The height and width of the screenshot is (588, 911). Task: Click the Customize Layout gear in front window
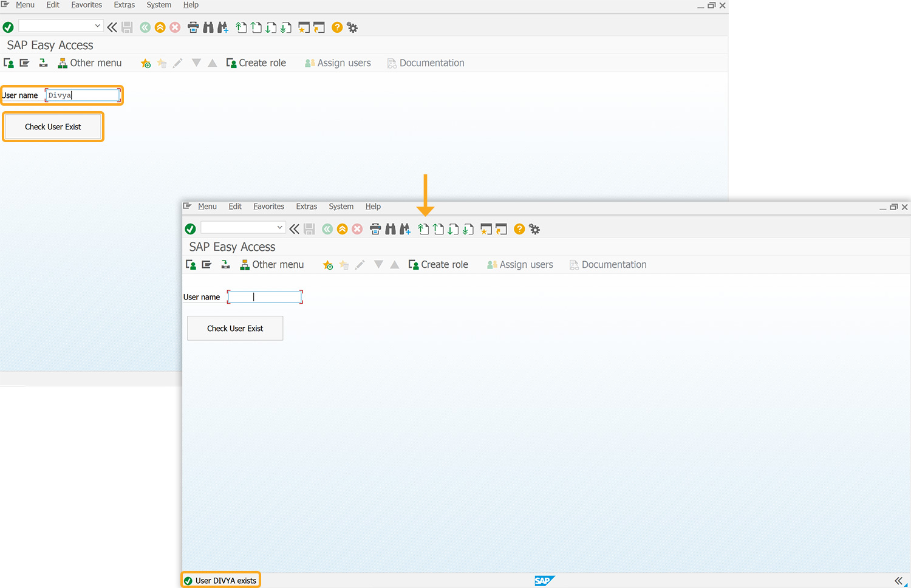pos(534,229)
